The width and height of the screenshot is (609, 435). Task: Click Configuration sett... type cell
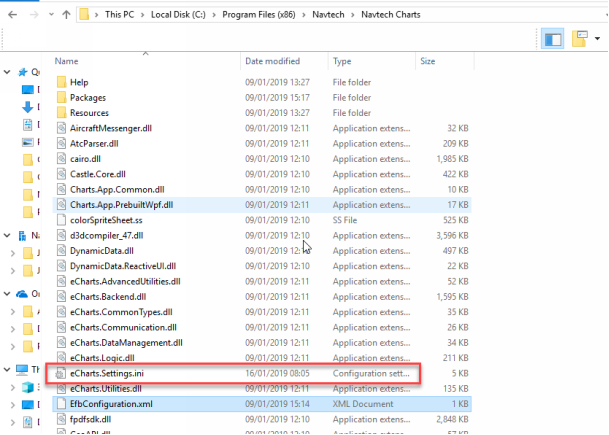[x=371, y=373]
